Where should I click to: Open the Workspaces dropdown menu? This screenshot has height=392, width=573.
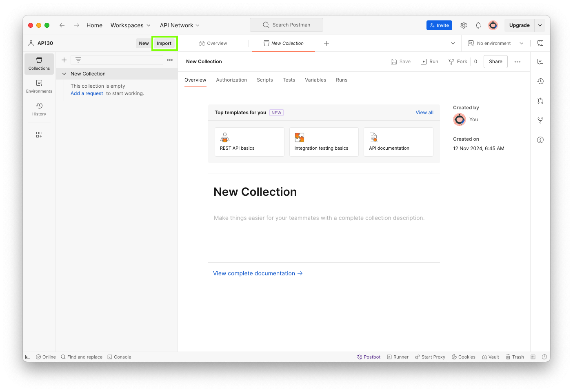(131, 25)
